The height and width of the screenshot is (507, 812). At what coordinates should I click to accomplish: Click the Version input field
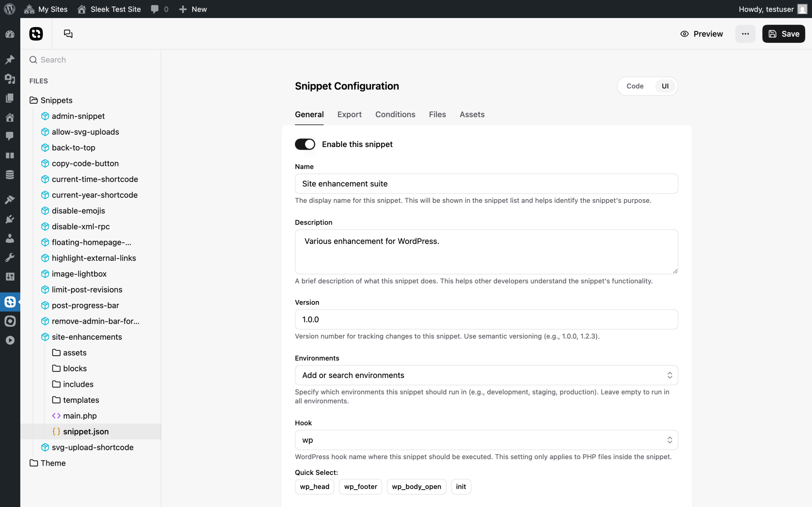486,319
